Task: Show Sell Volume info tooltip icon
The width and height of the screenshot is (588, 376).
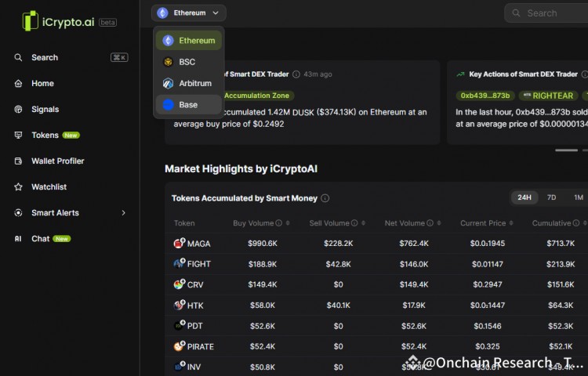Action: click(x=354, y=223)
